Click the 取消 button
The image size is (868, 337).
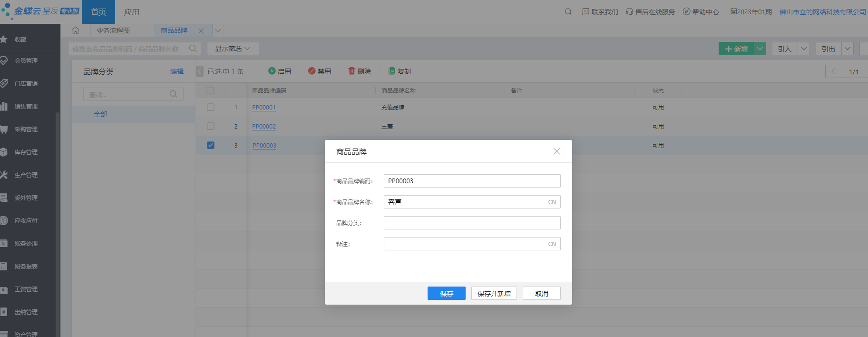(x=542, y=293)
